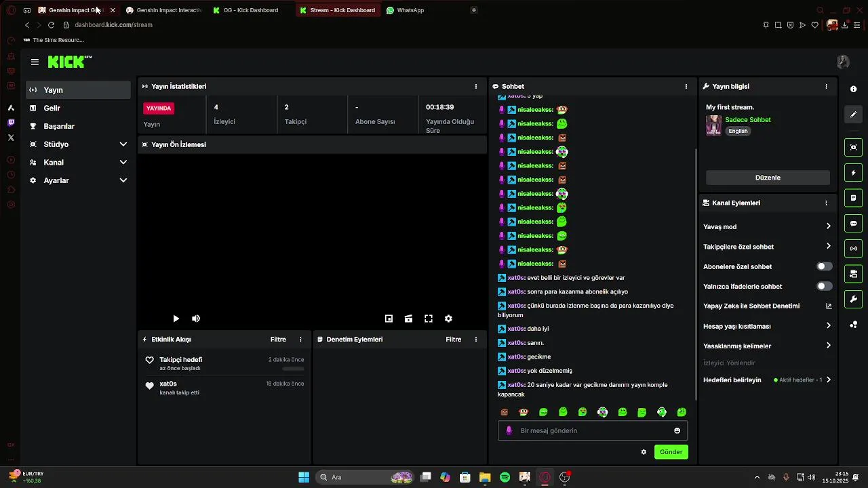Open Filtre in Denetim Eylemleri panel

click(x=454, y=339)
